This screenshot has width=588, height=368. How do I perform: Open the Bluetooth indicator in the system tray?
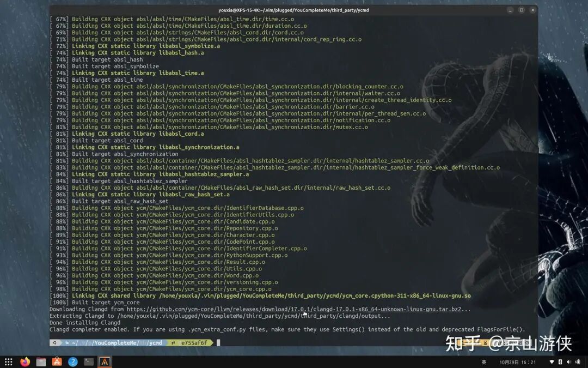[560, 363]
